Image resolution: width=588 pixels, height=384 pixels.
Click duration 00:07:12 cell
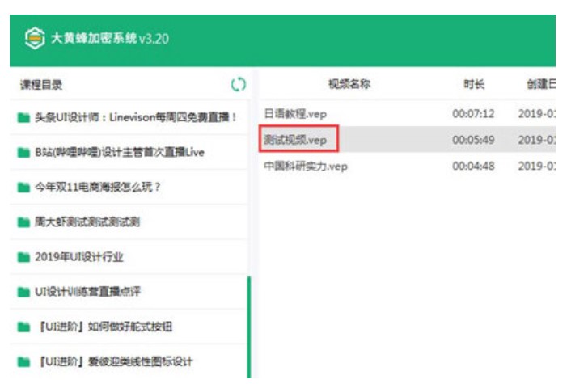click(x=473, y=113)
